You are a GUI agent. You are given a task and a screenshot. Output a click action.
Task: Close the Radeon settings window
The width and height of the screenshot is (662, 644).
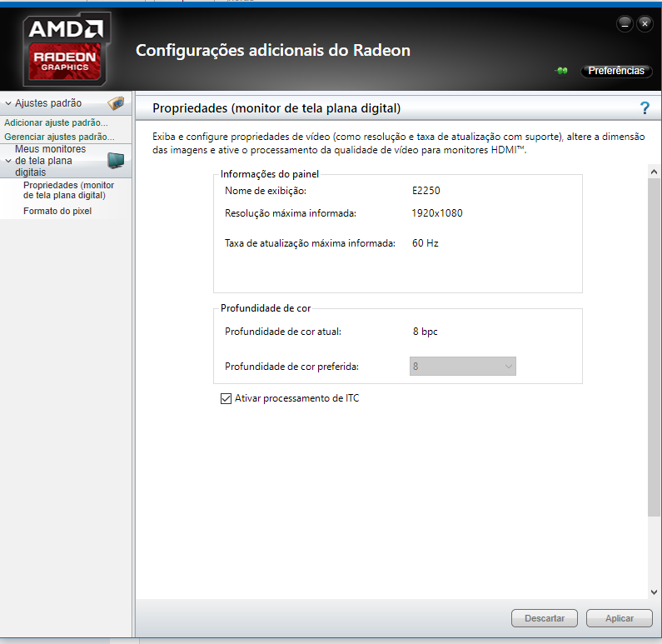coord(645,24)
